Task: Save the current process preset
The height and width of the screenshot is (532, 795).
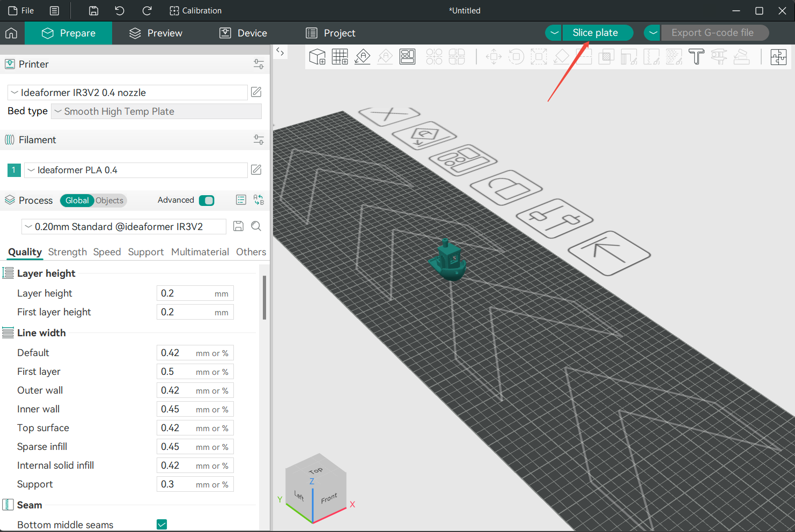Action: pyautogui.click(x=239, y=226)
